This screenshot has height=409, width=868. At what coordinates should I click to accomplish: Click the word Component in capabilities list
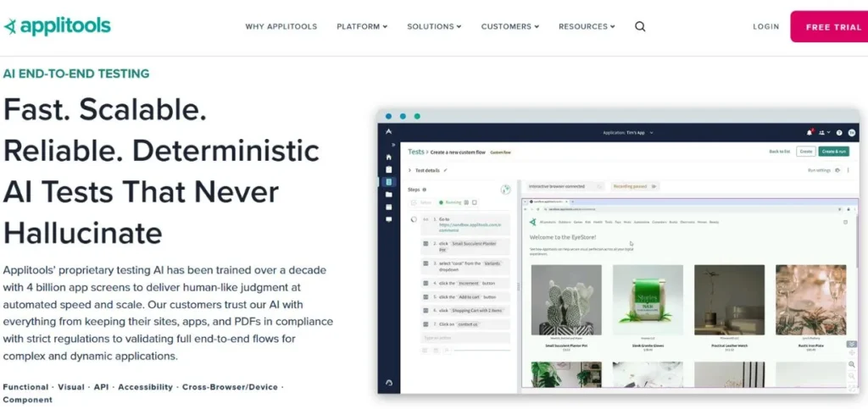(28, 400)
